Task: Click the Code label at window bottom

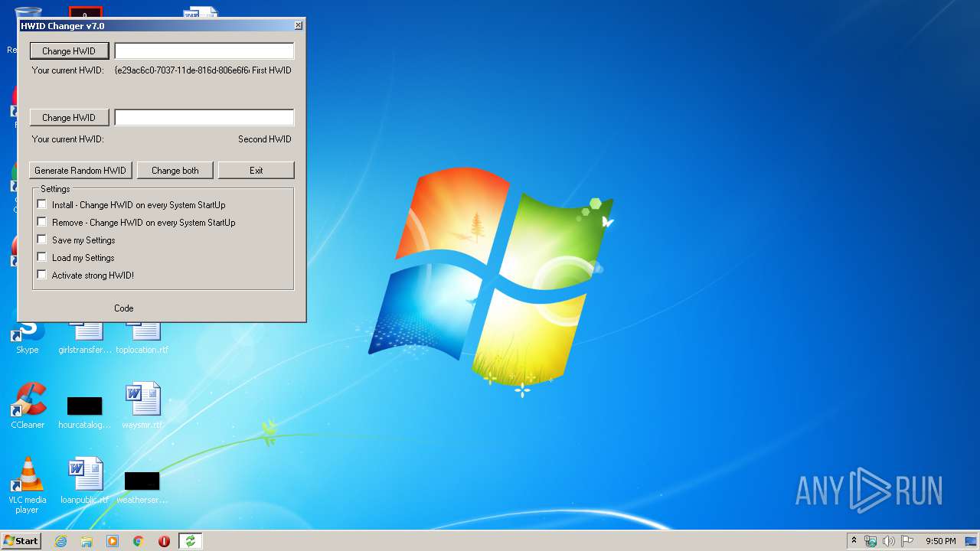Action: [x=124, y=308]
